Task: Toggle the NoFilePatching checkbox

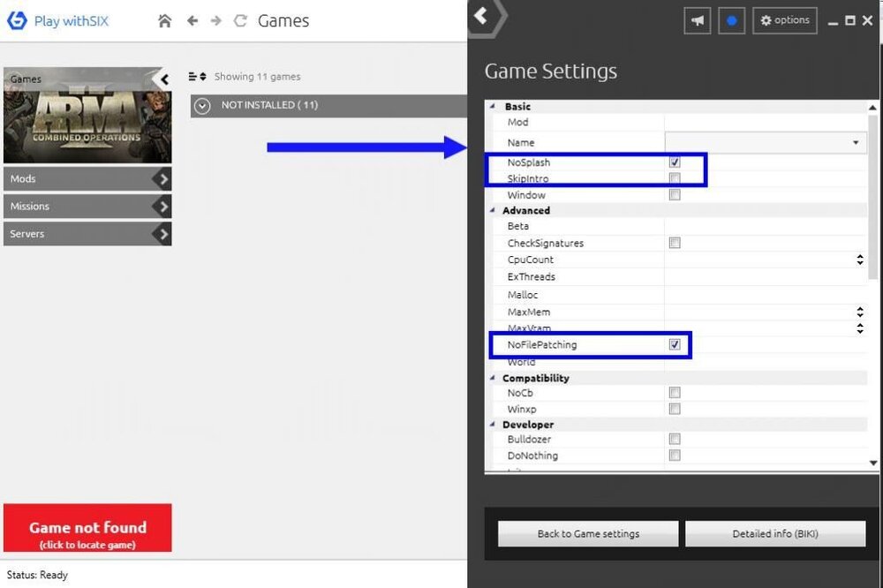Action: click(675, 344)
